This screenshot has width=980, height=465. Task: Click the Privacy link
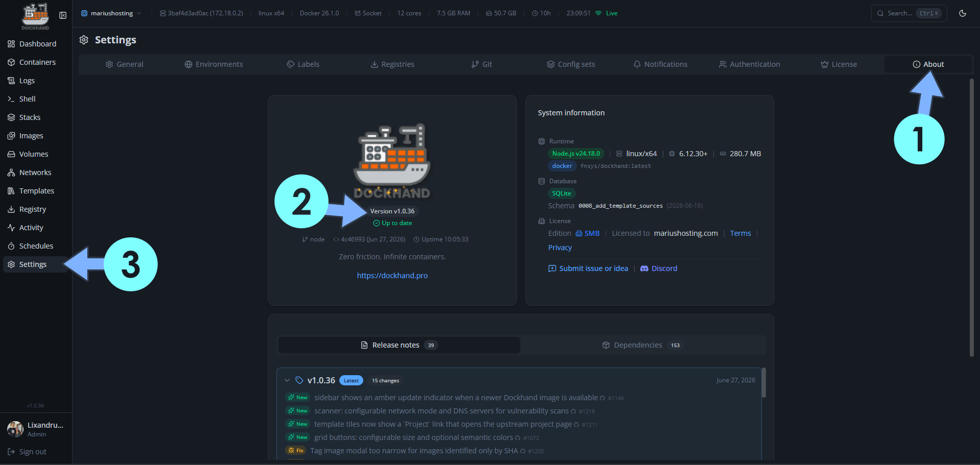click(560, 248)
